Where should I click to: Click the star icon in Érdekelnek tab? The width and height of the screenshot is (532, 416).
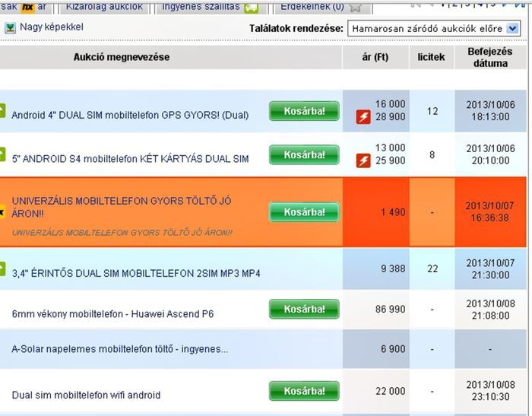(x=355, y=7)
